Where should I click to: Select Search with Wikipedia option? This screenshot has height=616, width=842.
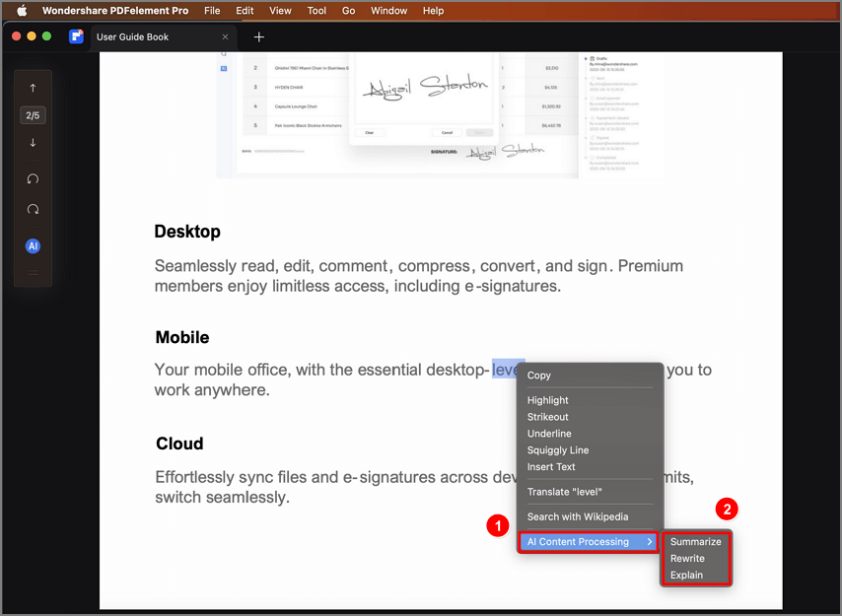591,516
